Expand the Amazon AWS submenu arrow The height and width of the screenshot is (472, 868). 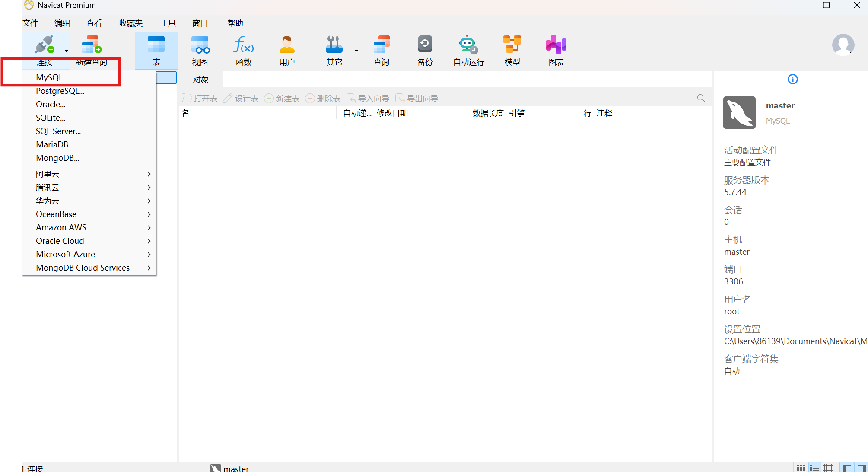point(149,227)
